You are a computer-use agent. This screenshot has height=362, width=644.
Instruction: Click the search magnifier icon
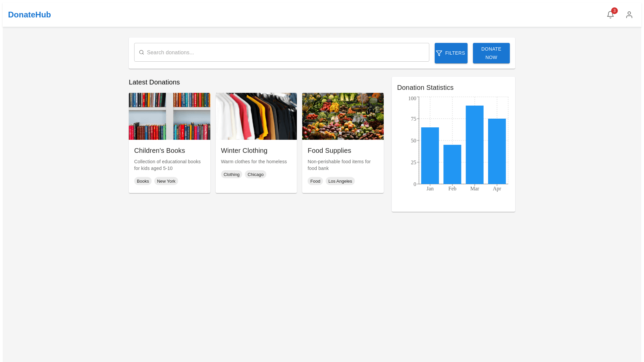point(142,52)
